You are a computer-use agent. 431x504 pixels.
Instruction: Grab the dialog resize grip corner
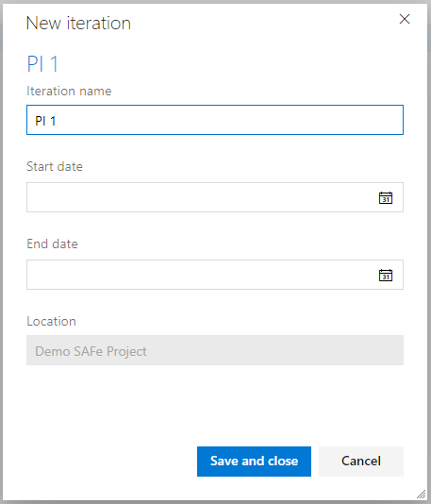point(421,494)
